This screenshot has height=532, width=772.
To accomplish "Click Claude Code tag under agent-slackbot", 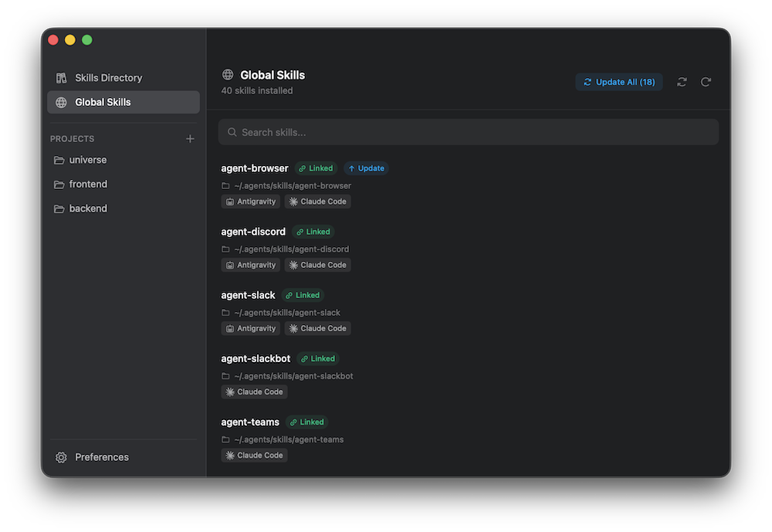I will (254, 392).
